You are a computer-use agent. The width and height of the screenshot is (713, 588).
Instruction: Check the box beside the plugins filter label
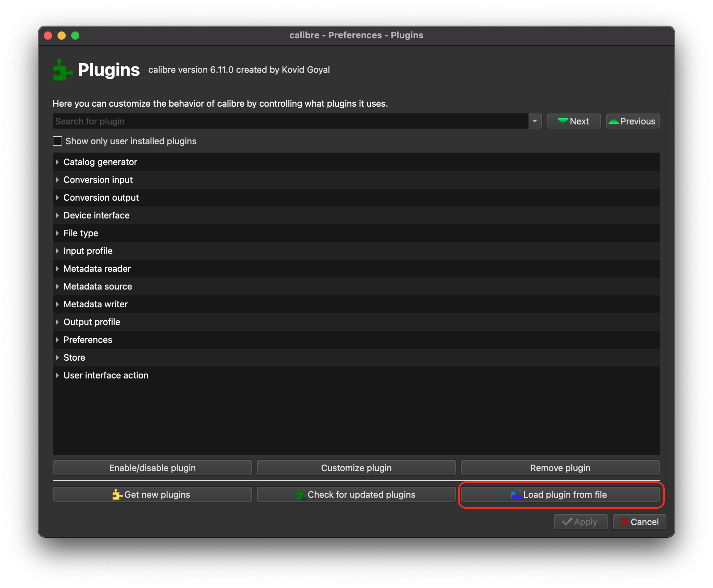[57, 141]
